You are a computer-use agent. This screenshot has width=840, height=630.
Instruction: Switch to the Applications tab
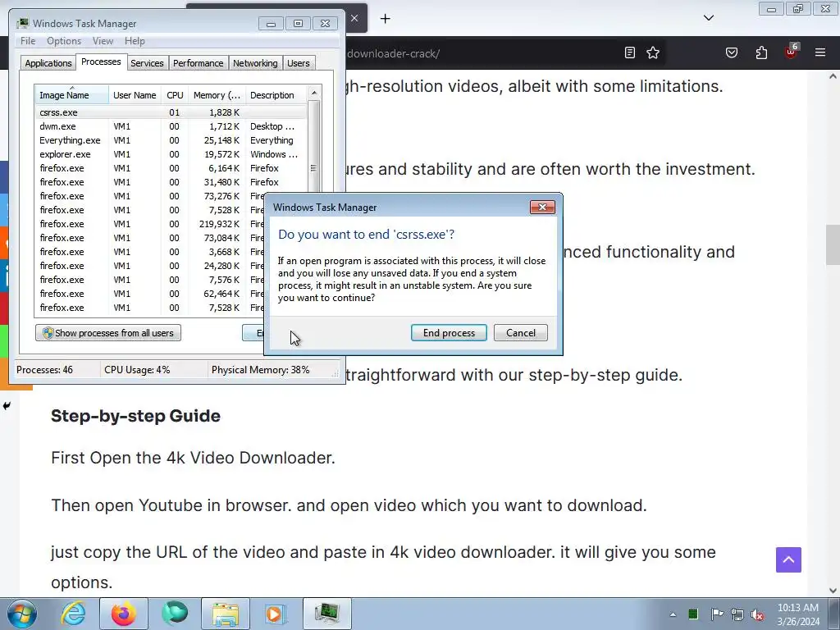tap(48, 63)
